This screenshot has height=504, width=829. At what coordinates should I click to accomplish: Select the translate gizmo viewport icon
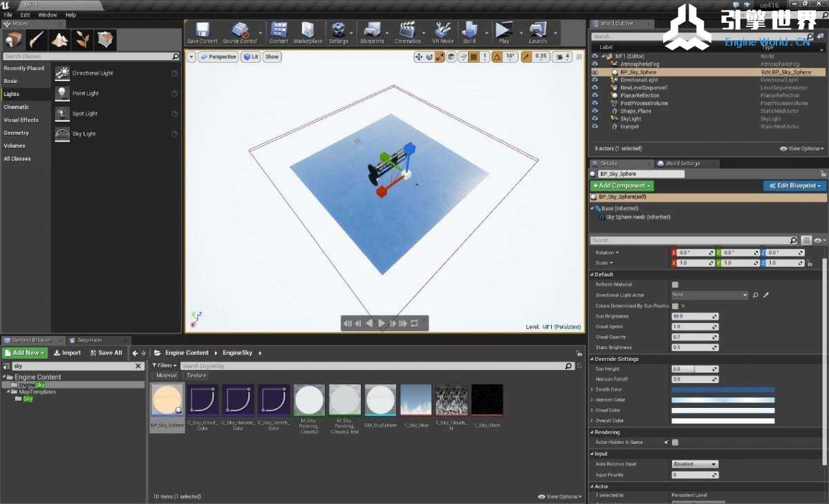pyautogui.click(x=419, y=57)
